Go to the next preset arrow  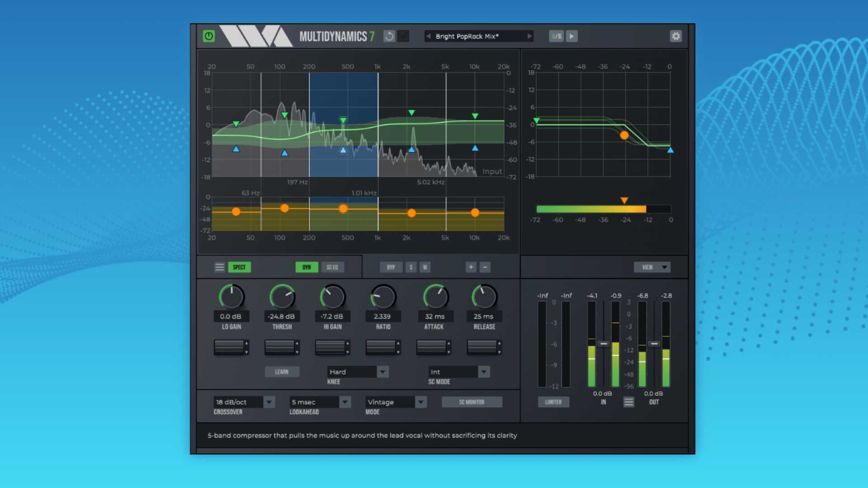pyautogui.click(x=529, y=36)
